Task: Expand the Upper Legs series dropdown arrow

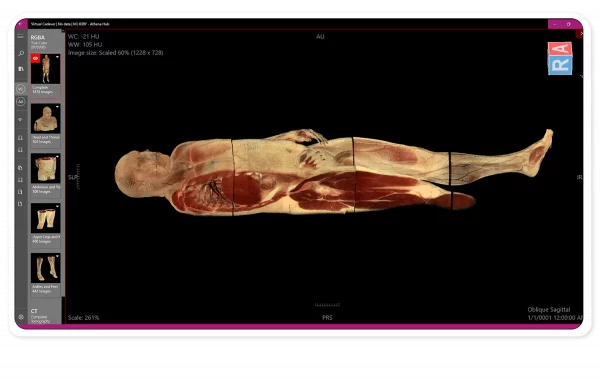Action: coord(57,206)
